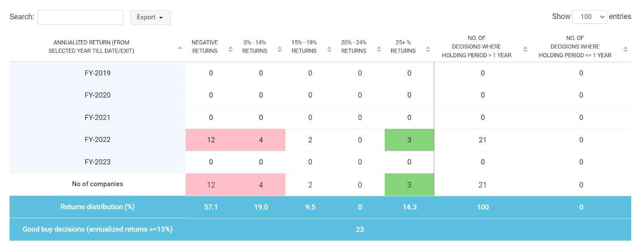Sort table by 25+% Returns arrows
The height and width of the screenshot is (243, 644).
pyautogui.click(x=428, y=49)
